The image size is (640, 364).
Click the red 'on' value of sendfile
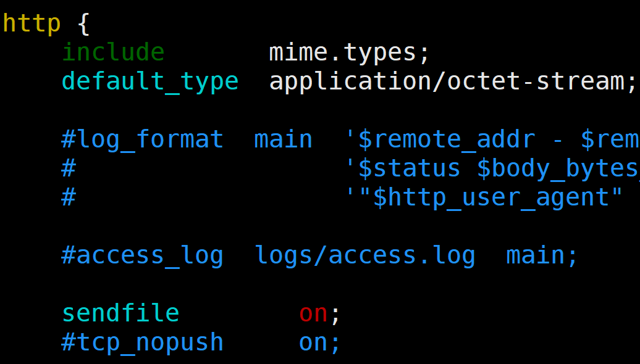(313, 313)
